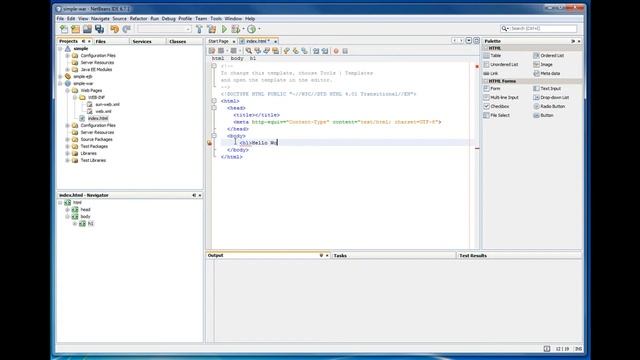The image size is (640, 360).
Task: Click the Ordered List palette item
Action: coord(549,56)
